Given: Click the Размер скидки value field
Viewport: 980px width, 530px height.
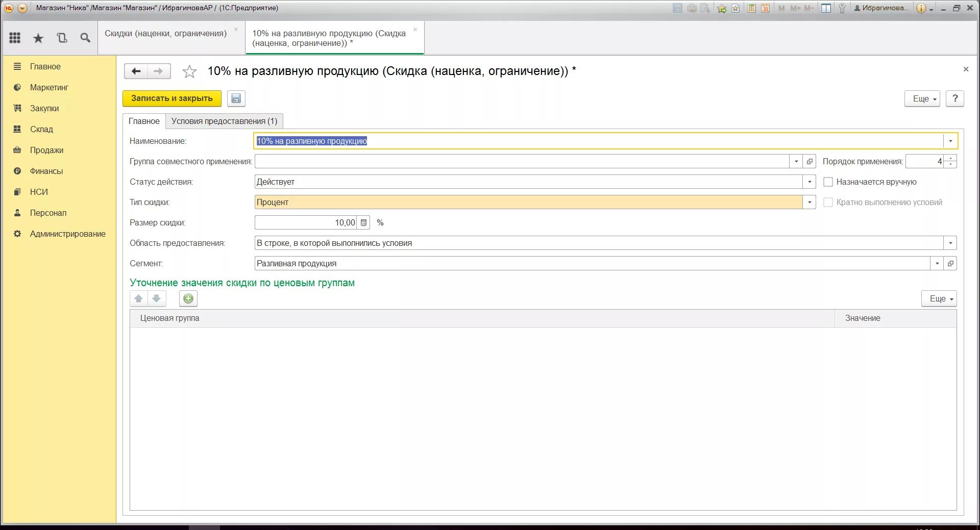Looking at the screenshot, I should (306, 222).
